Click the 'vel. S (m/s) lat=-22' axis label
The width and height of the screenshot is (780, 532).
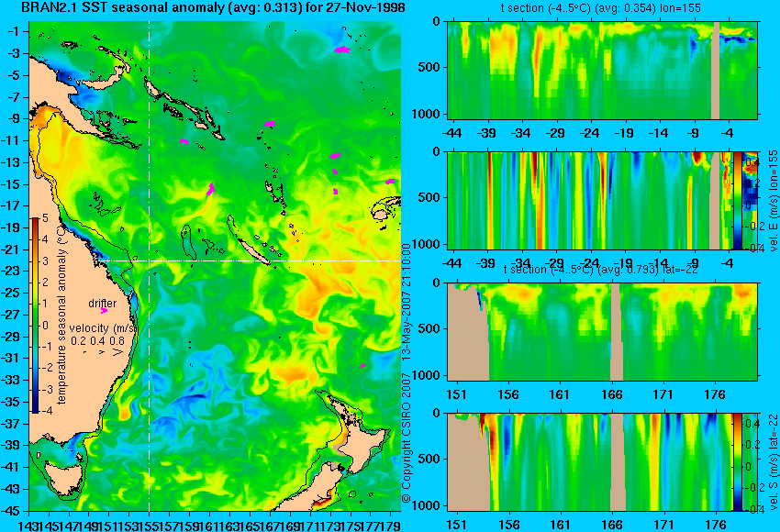tap(773, 462)
